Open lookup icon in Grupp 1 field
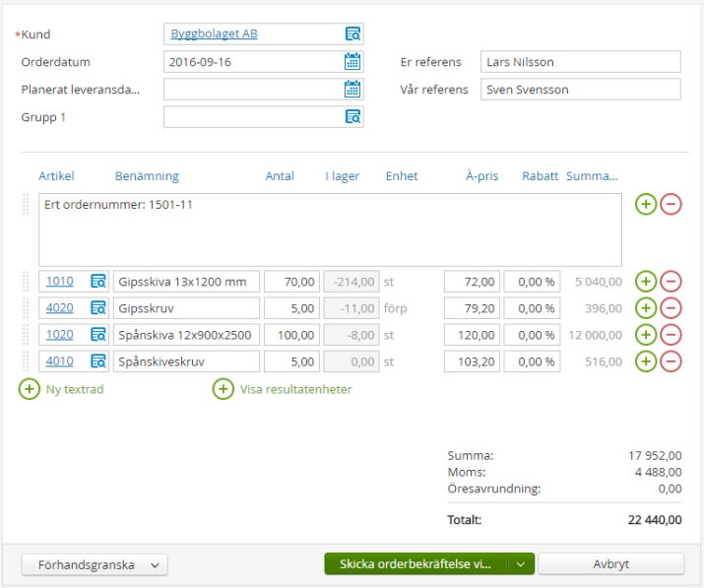This screenshot has width=704, height=588. coord(352,117)
